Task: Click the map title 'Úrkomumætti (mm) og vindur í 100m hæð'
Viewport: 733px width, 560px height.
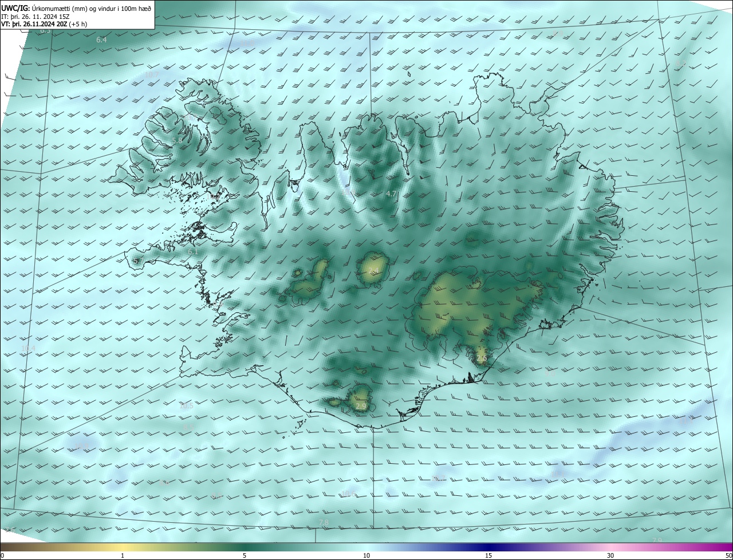Action: coord(91,8)
